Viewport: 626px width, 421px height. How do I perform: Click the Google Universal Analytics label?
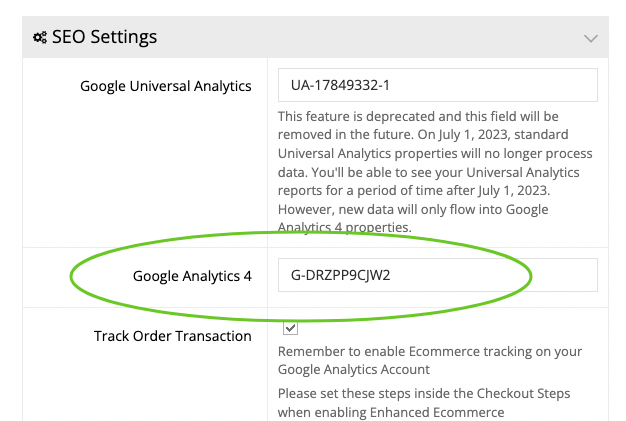click(x=165, y=86)
